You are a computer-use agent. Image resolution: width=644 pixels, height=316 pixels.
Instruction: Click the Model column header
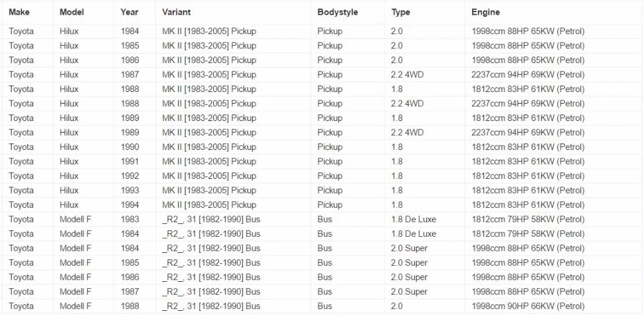(71, 12)
